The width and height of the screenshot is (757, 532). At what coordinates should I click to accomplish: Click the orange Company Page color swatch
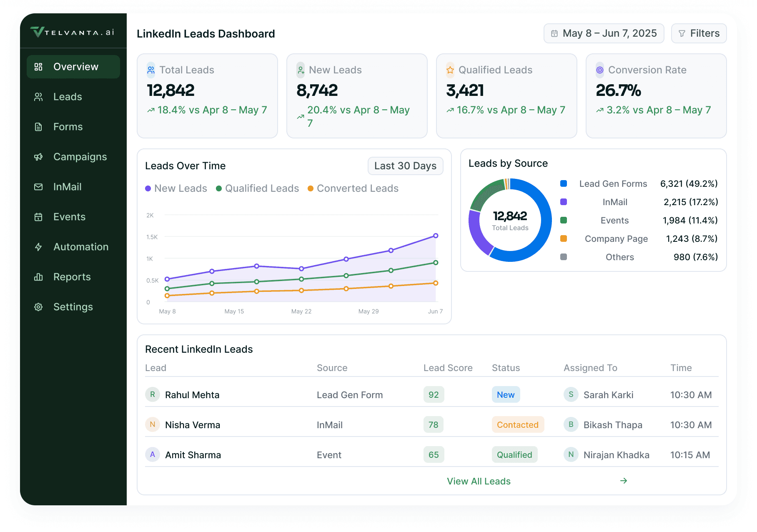pyautogui.click(x=564, y=238)
